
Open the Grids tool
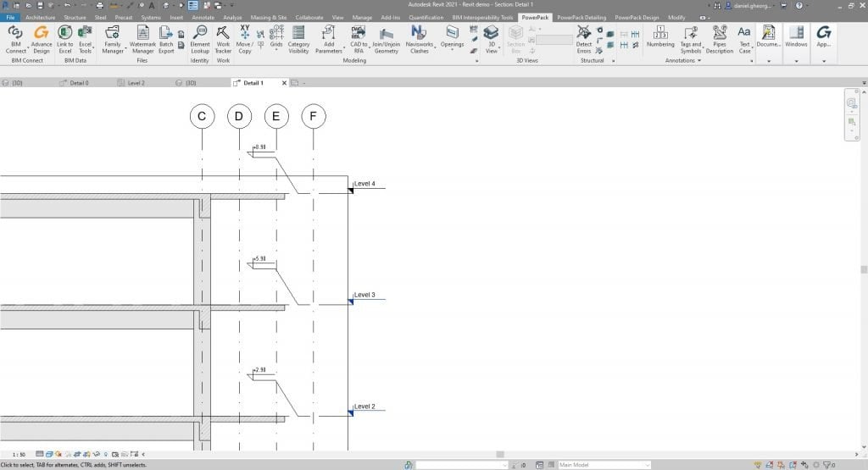click(x=276, y=39)
